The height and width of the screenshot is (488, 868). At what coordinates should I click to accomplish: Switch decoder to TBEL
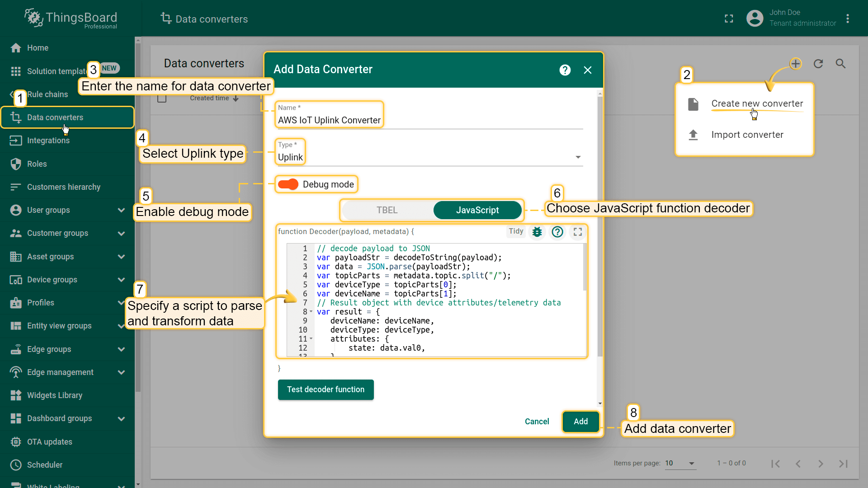(387, 210)
